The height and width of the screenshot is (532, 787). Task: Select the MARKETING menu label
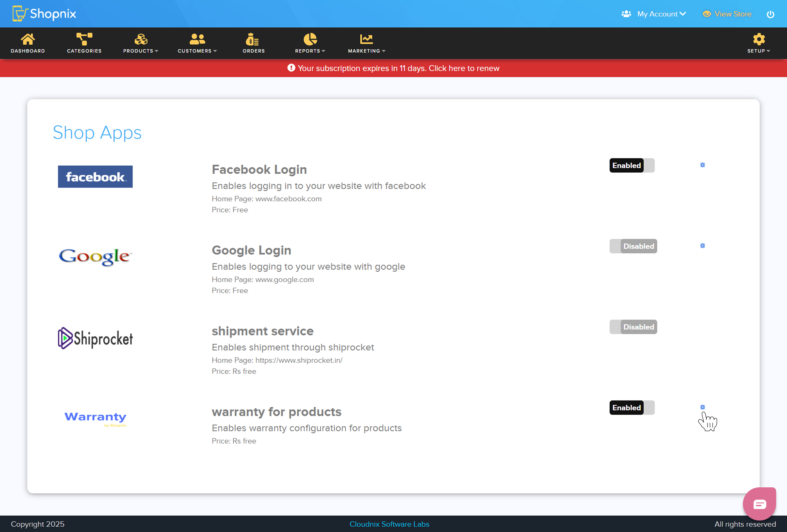[x=364, y=51]
